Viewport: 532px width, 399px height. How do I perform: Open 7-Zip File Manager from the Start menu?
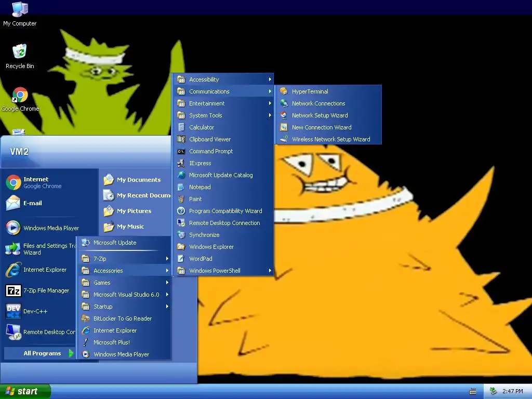click(x=39, y=290)
